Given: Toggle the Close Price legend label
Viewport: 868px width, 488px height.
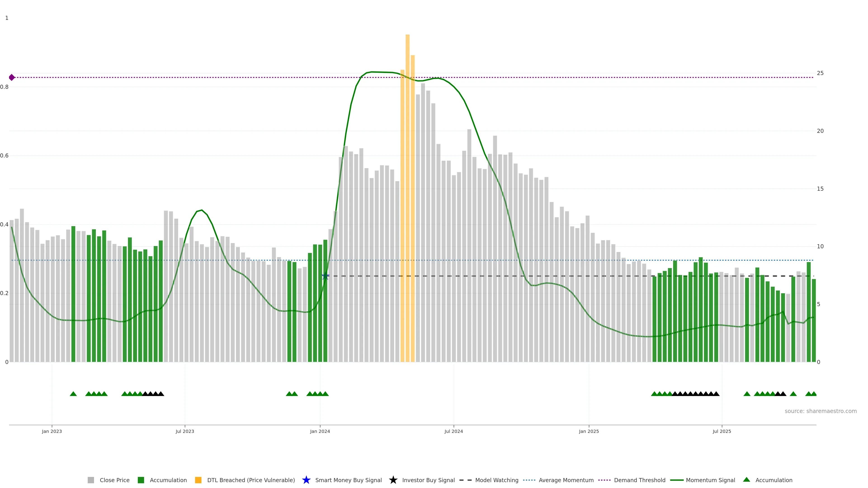Looking at the screenshot, I should click(x=115, y=480).
